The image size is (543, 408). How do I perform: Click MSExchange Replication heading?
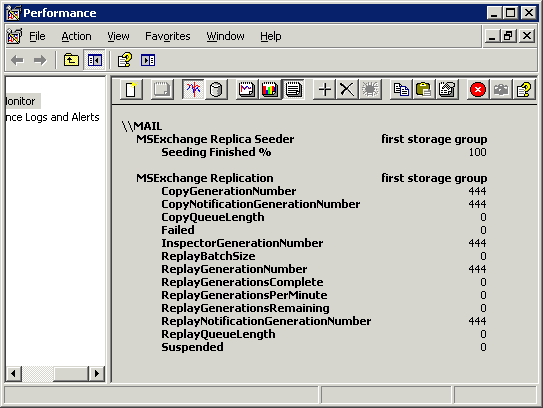click(205, 178)
